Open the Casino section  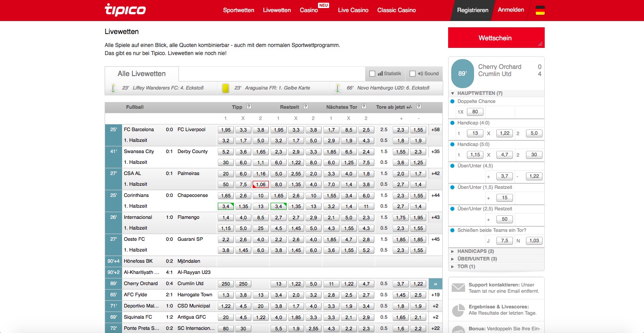point(309,10)
